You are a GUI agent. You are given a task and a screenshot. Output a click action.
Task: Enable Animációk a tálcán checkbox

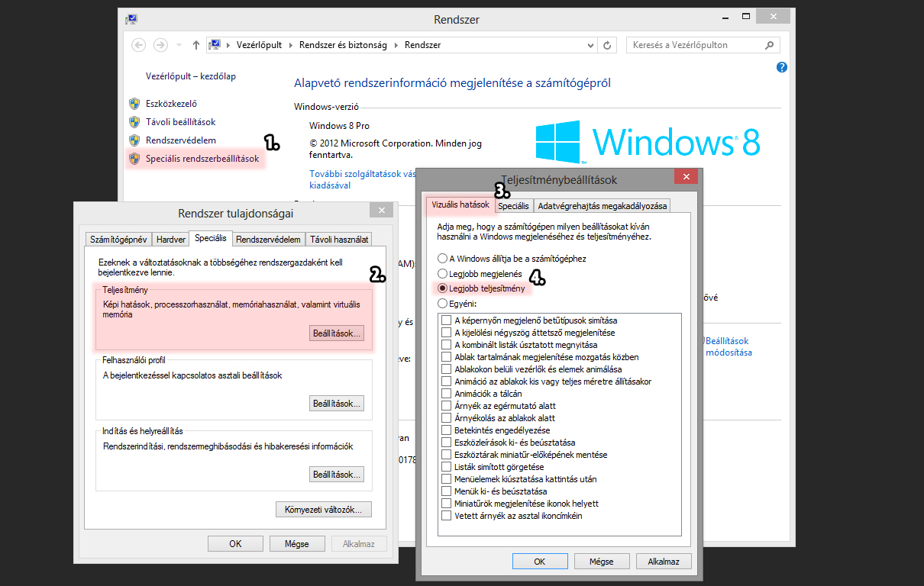click(447, 394)
